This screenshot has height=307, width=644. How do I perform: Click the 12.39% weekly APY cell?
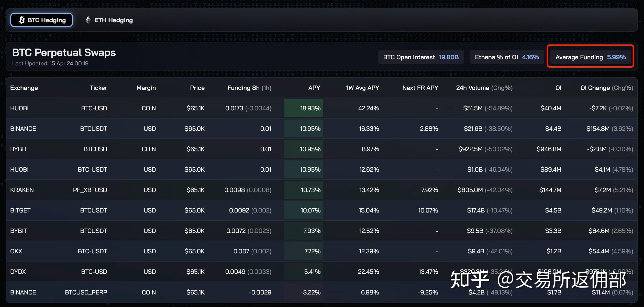[369, 251]
